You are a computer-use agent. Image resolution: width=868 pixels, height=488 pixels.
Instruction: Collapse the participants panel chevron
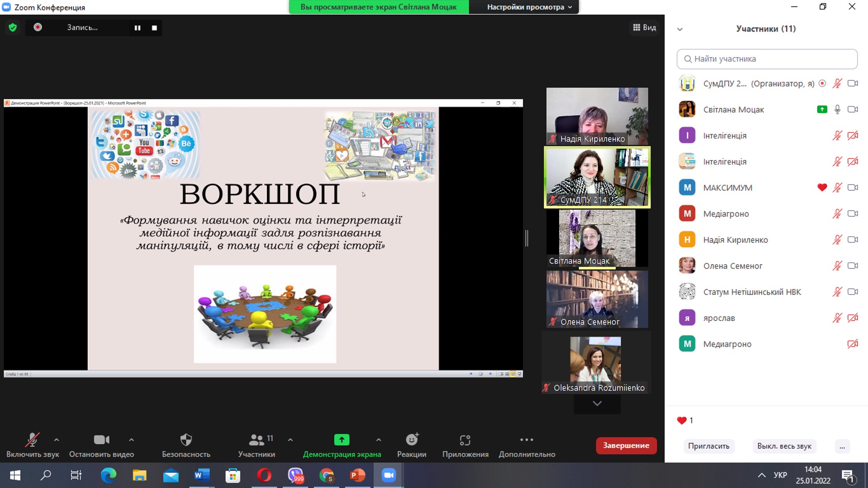[x=680, y=29]
